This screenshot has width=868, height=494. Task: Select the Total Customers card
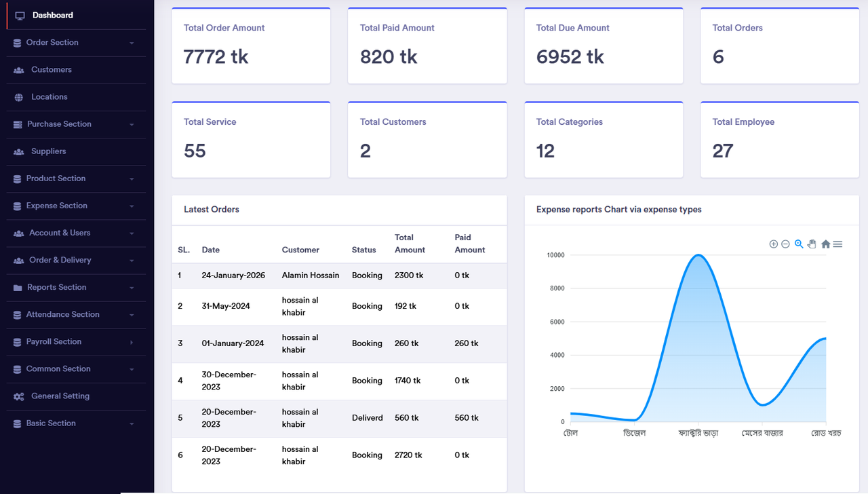(427, 140)
